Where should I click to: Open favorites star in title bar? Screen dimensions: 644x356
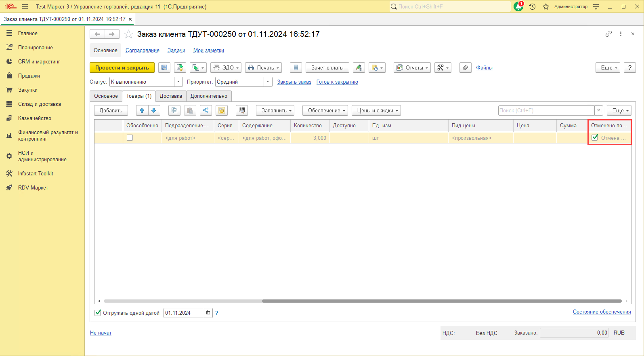coord(546,6)
